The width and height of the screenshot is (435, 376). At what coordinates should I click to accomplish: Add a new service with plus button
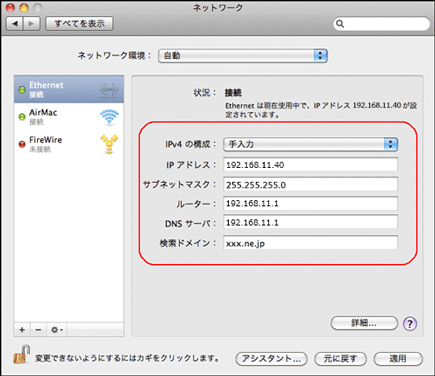coord(22,330)
